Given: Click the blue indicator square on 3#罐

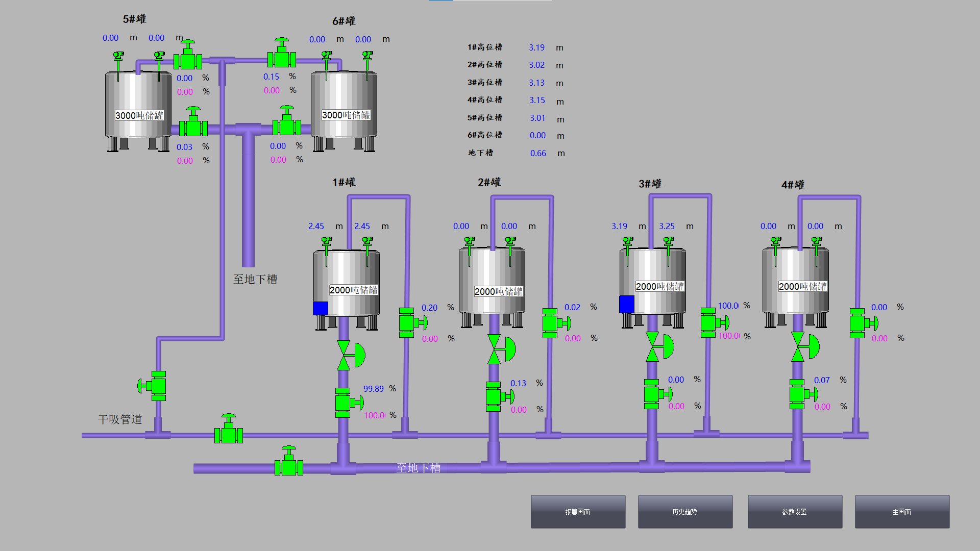Looking at the screenshot, I should (626, 304).
